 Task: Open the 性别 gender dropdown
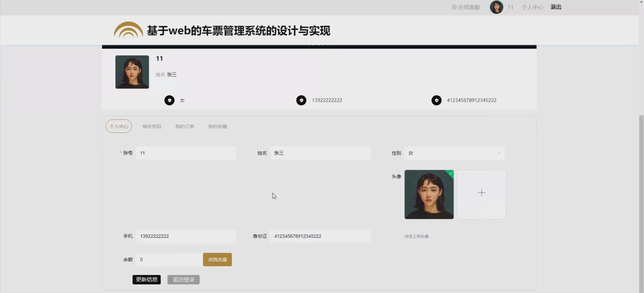tap(454, 153)
